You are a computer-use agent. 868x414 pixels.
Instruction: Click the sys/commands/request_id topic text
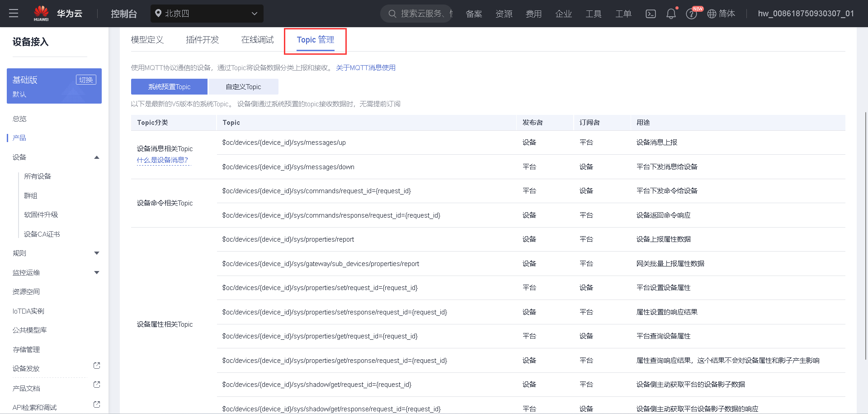tap(316, 191)
